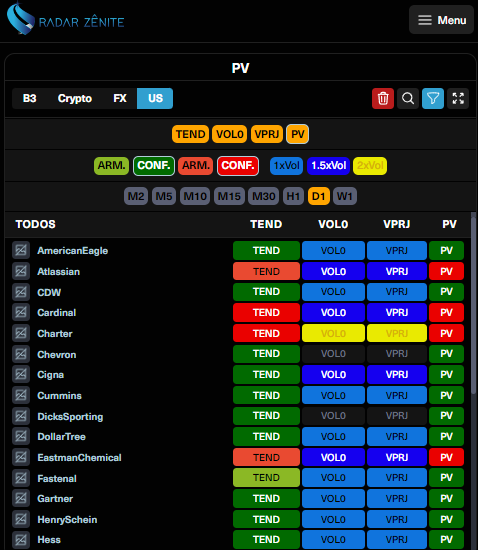
Task: Select the M30 timeframe
Action: tap(264, 196)
